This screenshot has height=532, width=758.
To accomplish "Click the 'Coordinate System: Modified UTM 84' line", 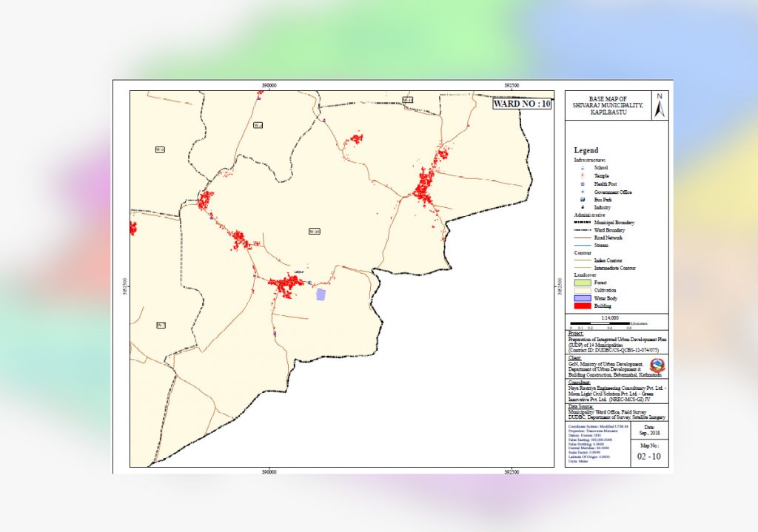I will click(598, 427).
